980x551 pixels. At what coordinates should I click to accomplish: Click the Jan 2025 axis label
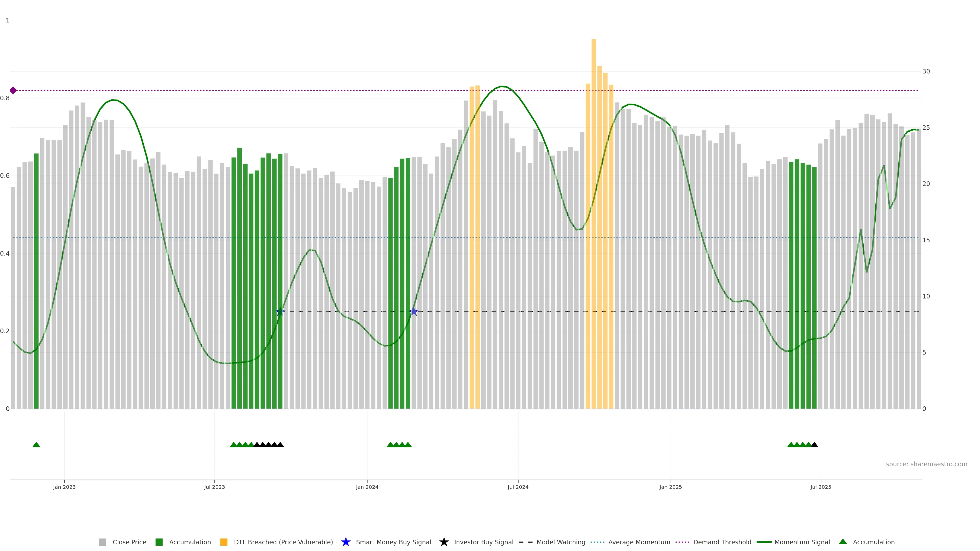click(670, 487)
